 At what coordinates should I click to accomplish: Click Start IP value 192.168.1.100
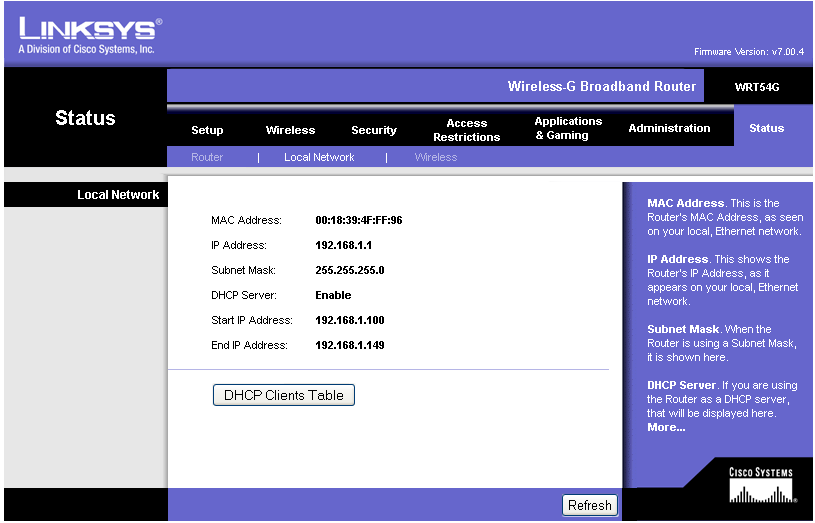tap(350, 320)
